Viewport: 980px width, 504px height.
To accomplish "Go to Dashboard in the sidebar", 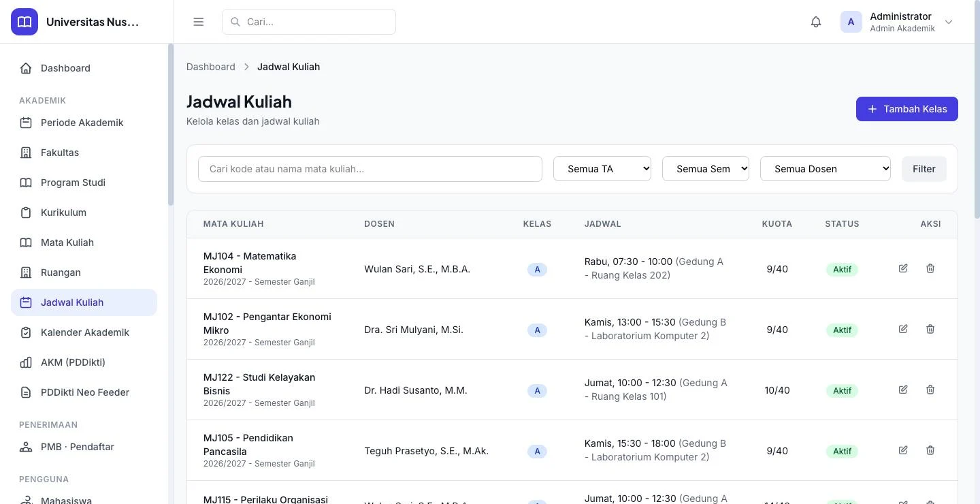I will (84, 68).
